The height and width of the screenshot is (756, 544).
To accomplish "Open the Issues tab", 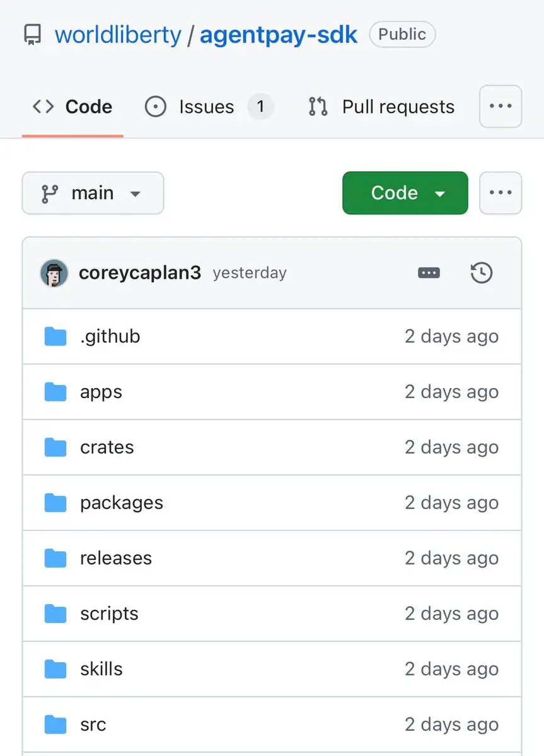I will 209,107.
